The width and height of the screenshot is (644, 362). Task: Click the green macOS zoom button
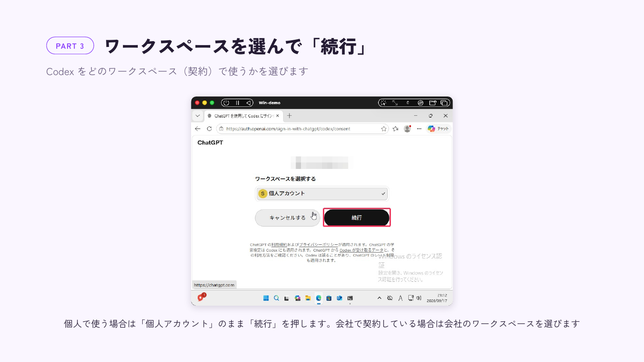212,103
